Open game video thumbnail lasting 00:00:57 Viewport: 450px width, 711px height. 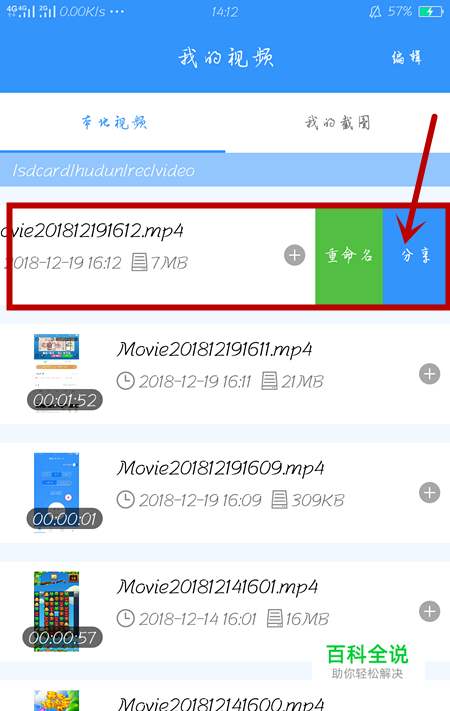(57, 611)
